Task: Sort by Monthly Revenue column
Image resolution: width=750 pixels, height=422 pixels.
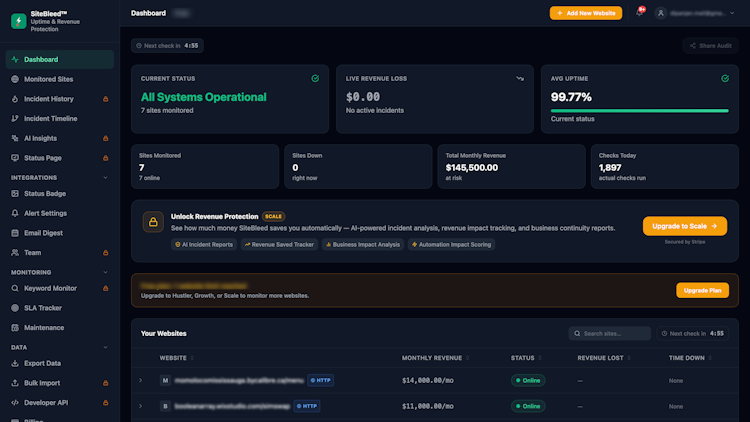Action: (435, 358)
